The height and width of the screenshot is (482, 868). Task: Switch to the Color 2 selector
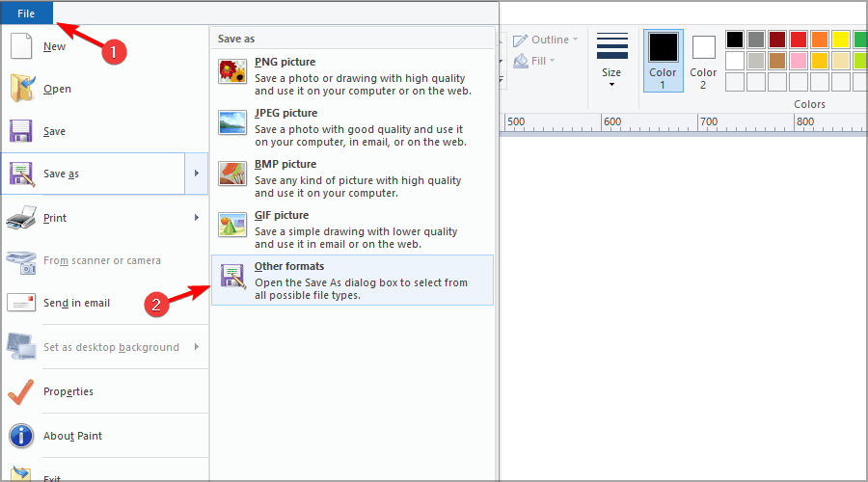pos(703,60)
